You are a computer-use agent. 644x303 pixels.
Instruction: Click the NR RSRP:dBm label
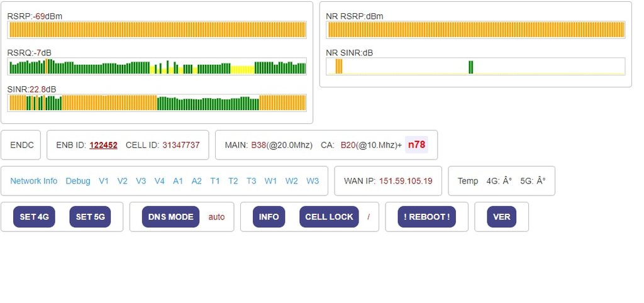355,16
